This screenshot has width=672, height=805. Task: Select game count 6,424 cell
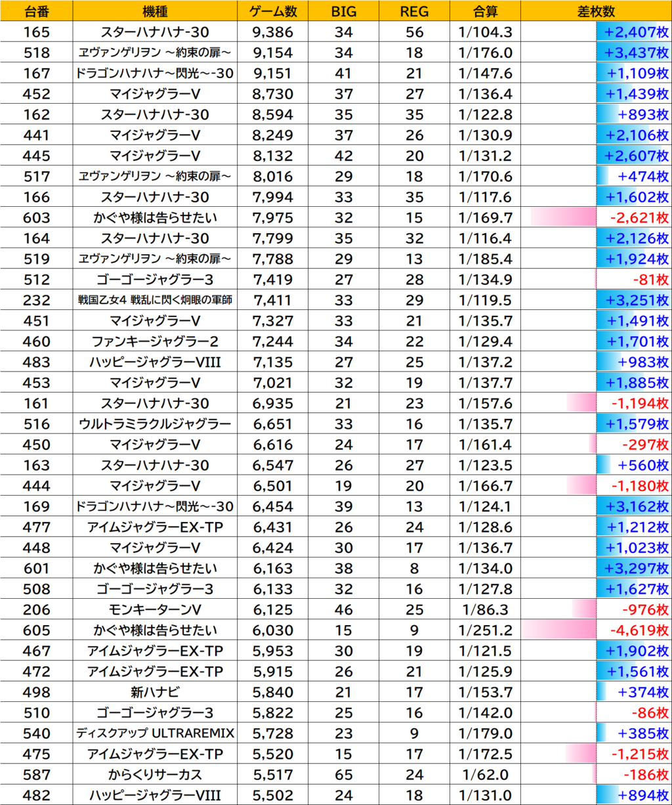[273, 547]
